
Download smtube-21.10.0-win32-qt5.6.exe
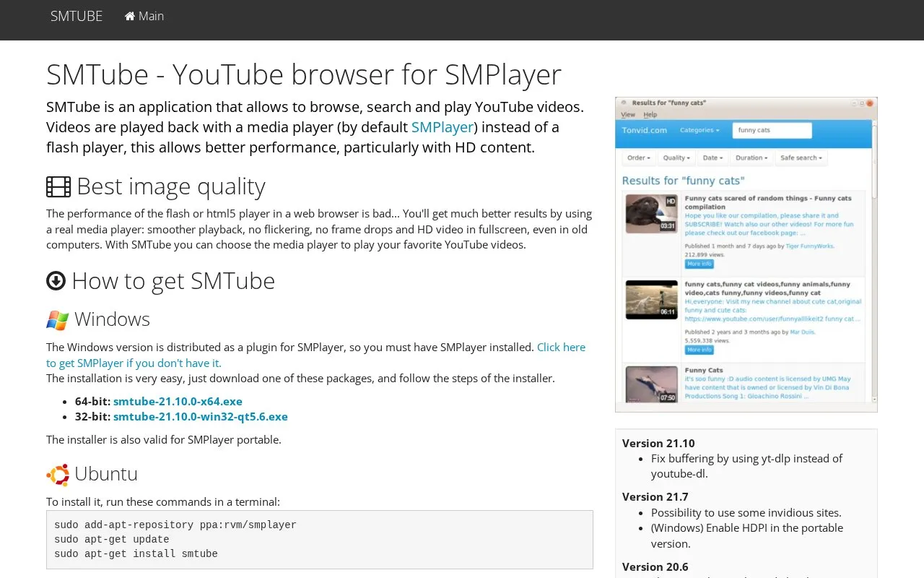click(201, 416)
